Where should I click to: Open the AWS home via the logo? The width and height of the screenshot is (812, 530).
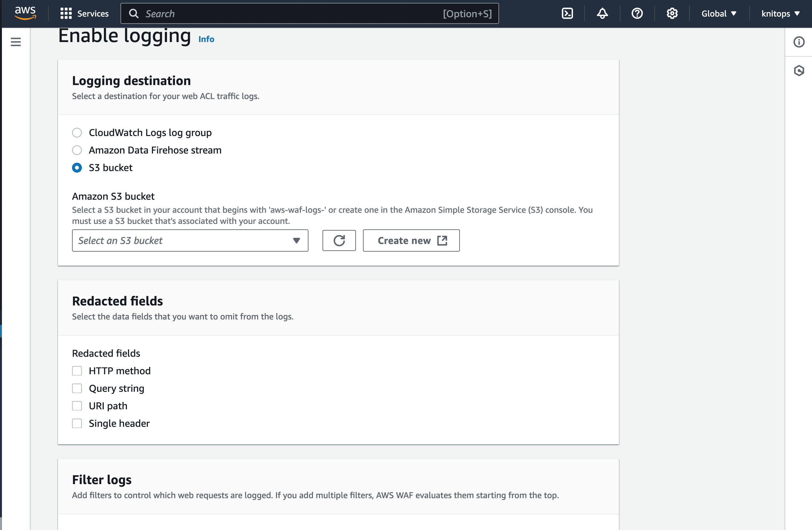(25, 13)
